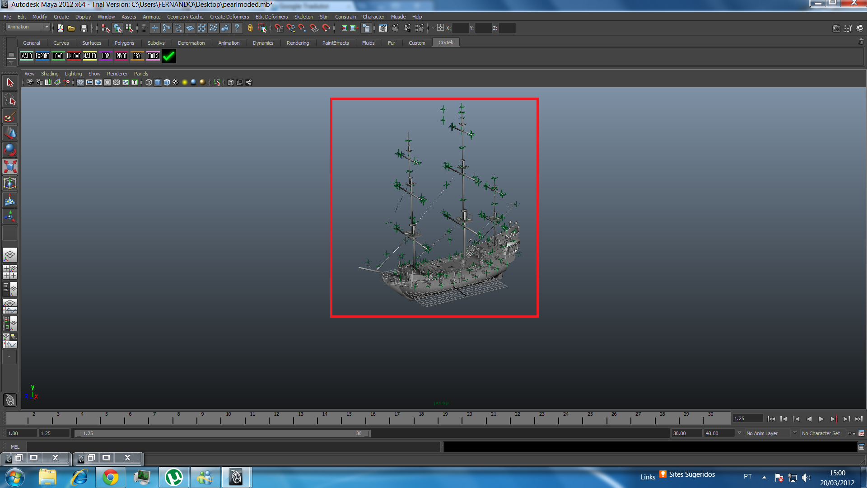
Task: Click the Select camera icon in panel toolbar
Action: tap(30, 82)
